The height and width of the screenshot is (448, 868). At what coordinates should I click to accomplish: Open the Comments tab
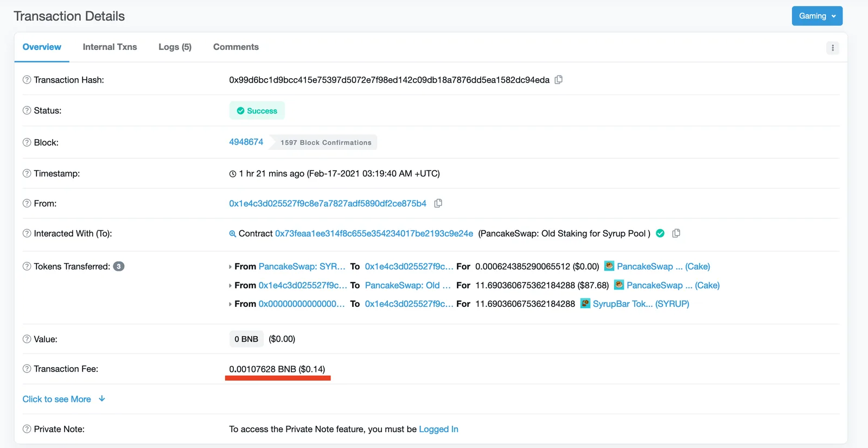pos(236,47)
